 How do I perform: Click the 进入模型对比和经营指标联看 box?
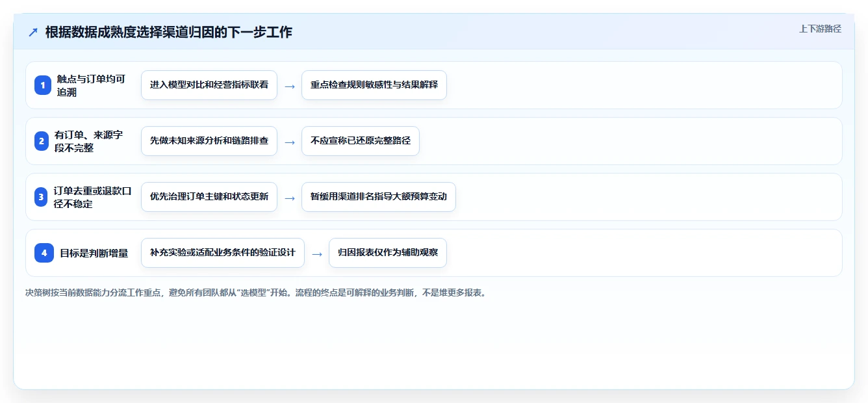pos(209,85)
